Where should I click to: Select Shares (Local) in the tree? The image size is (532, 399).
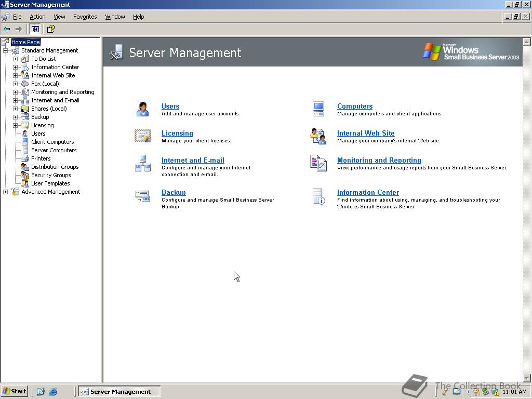(49, 109)
